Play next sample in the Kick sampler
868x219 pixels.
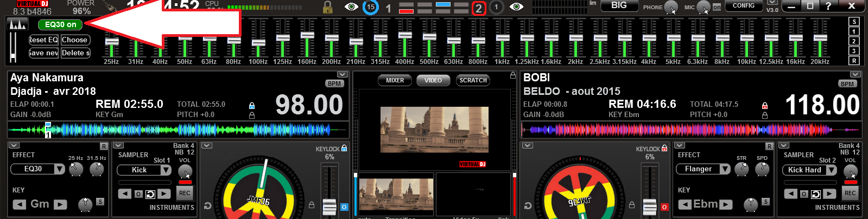tap(164, 194)
